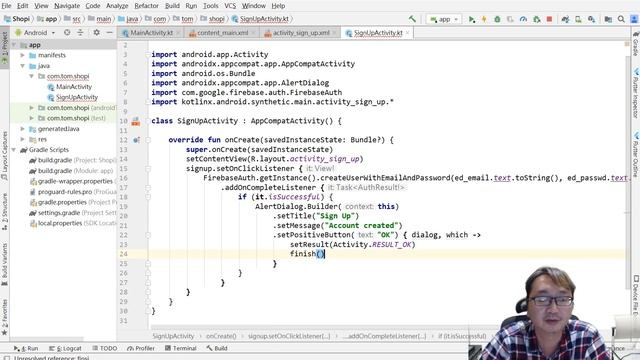
Task: Open the Run tool window
Action: 26,348
